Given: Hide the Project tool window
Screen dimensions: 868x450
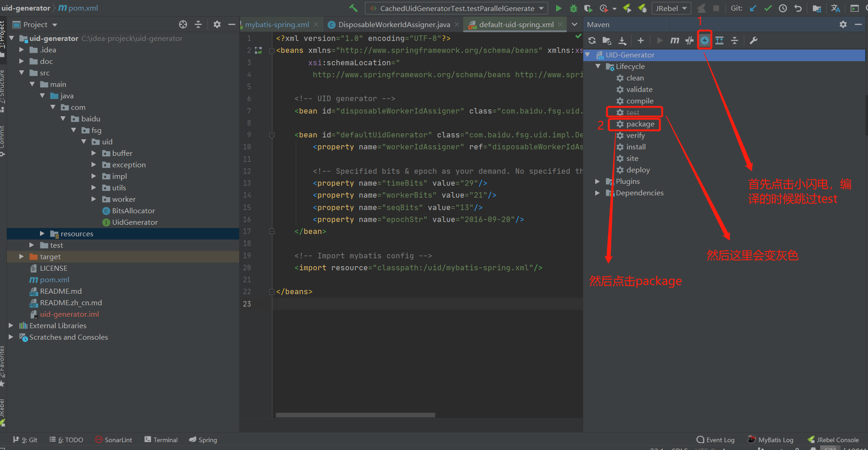Looking at the screenshot, I should pos(232,24).
